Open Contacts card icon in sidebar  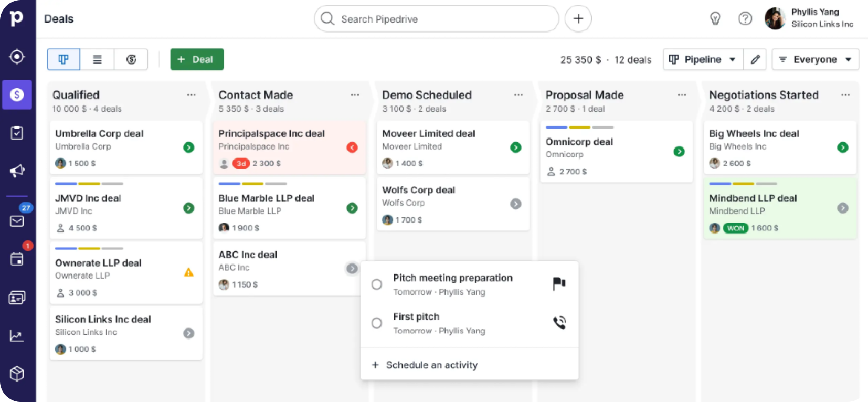[x=17, y=298]
